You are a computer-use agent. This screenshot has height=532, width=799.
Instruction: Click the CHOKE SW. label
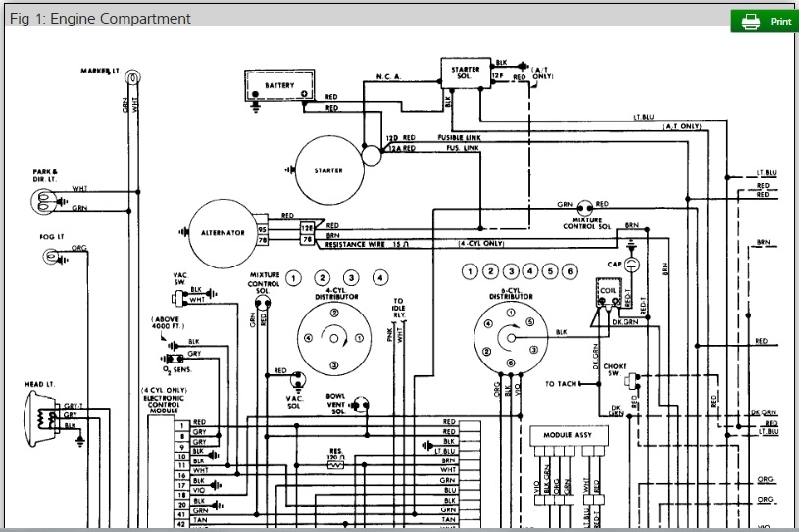tap(615, 369)
